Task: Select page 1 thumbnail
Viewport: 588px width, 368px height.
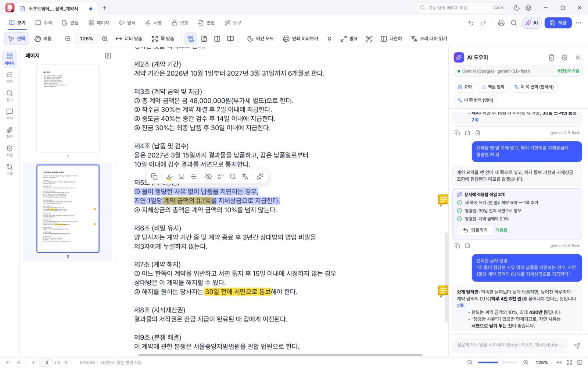Action: [x=68, y=109]
